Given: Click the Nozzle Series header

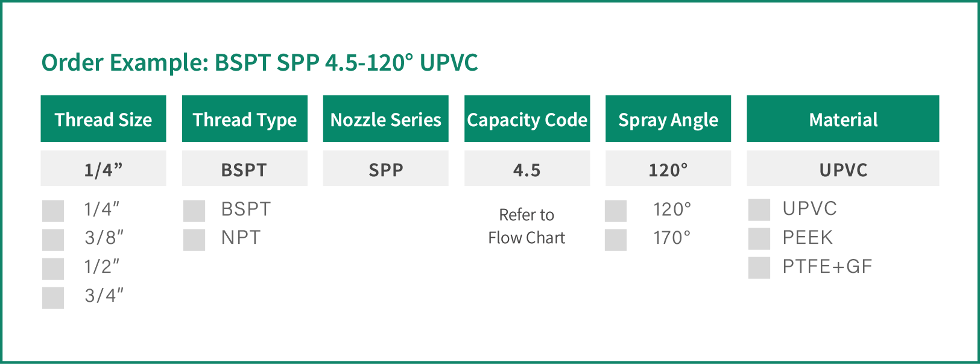Looking at the screenshot, I should (386, 119).
